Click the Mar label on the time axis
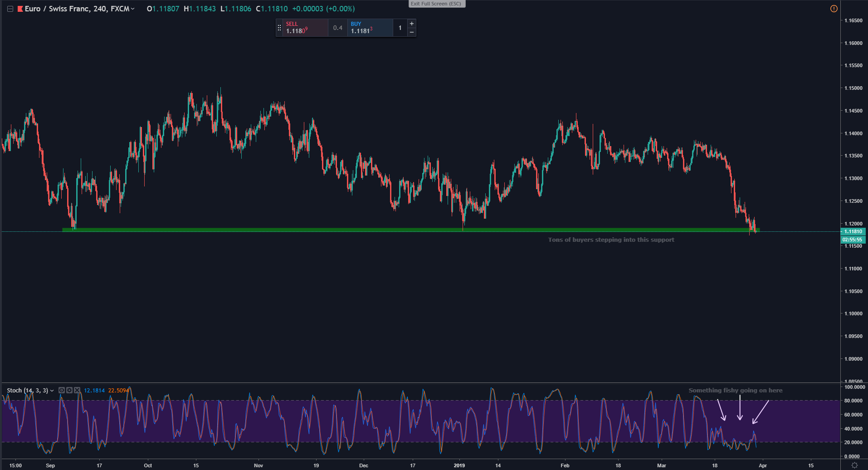868x470 pixels. tap(662, 465)
